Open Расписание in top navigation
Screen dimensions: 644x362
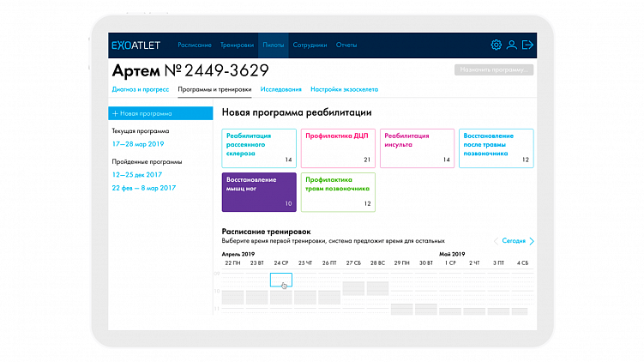[195, 45]
